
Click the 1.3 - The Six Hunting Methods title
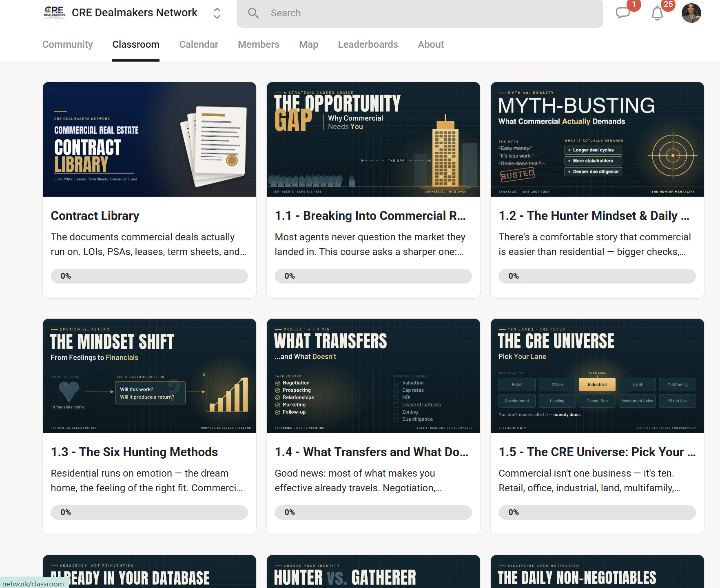134,452
